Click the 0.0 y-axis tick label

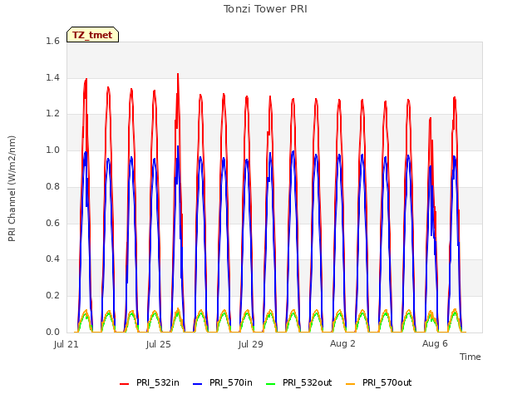(x=52, y=332)
